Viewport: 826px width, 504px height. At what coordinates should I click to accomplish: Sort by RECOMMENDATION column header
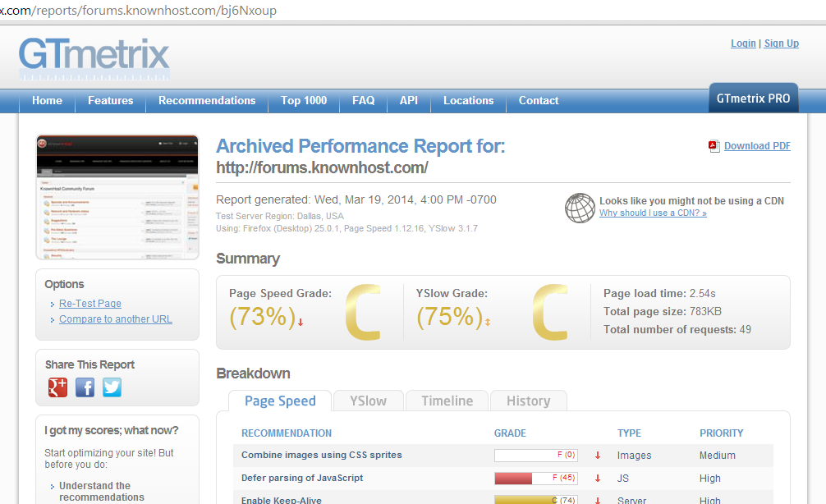287,433
